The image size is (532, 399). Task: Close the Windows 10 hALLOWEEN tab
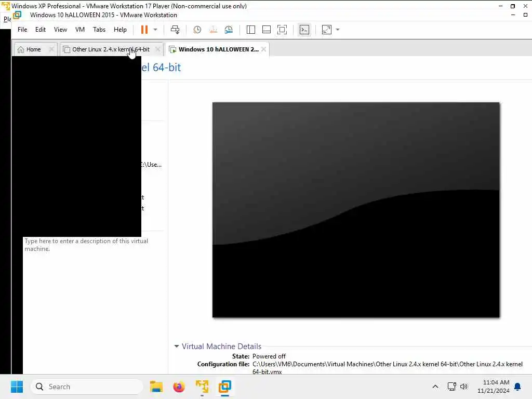[x=263, y=49]
